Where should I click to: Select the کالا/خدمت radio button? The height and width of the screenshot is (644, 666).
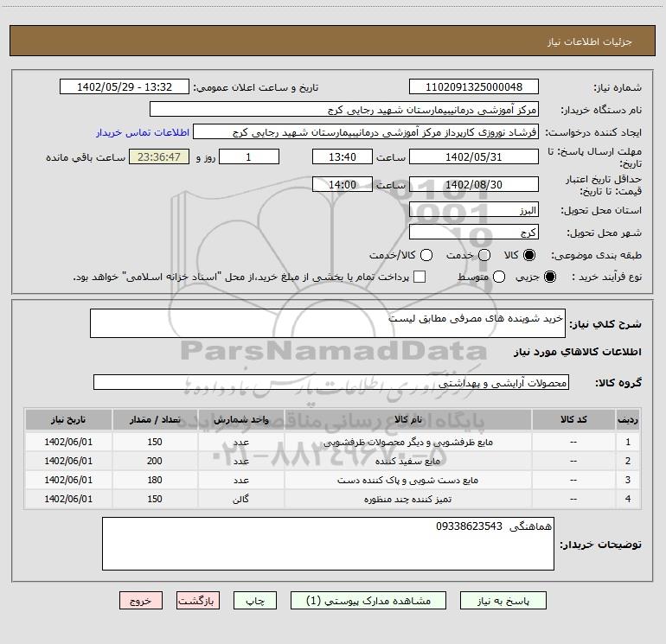click(426, 255)
